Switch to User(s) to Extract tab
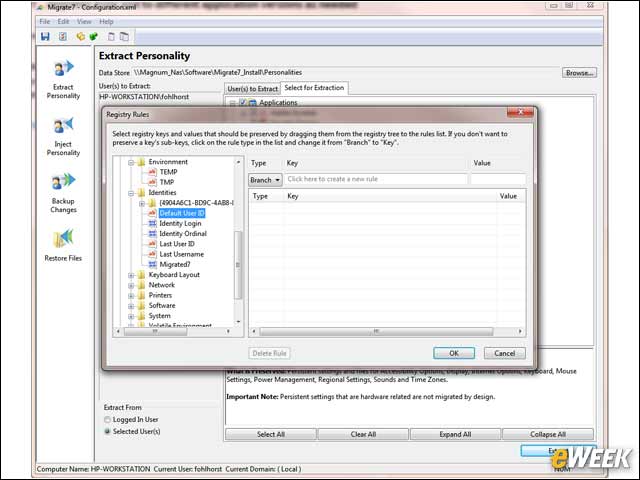The width and height of the screenshot is (640, 480). coord(252,89)
